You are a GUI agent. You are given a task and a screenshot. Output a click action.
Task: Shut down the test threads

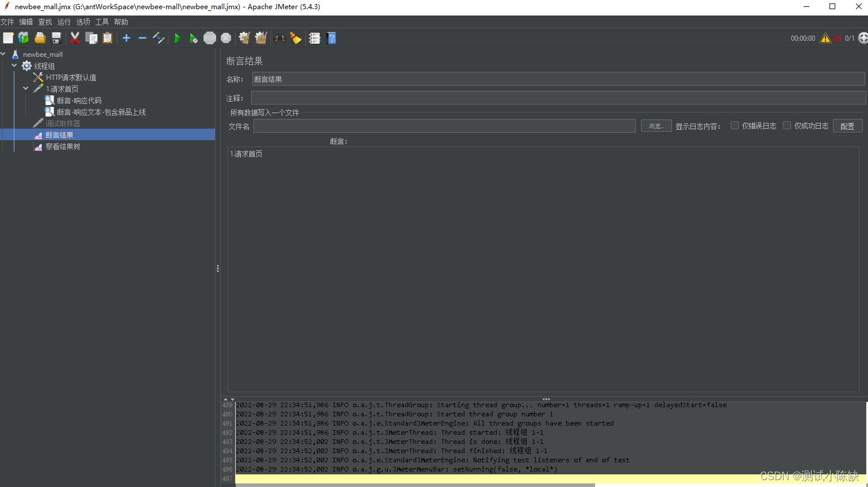pyautogui.click(x=226, y=38)
